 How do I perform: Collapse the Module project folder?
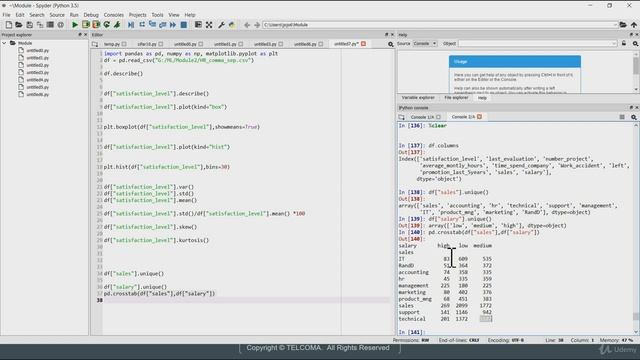4,43
